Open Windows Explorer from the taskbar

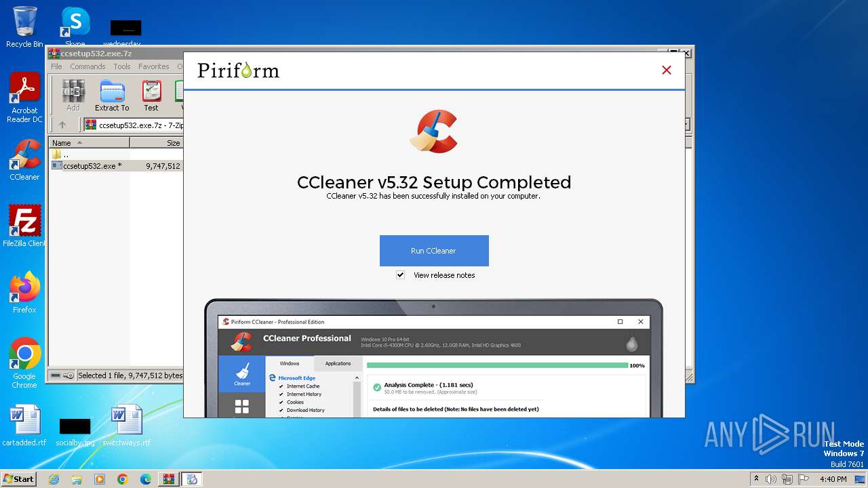tap(77, 479)
